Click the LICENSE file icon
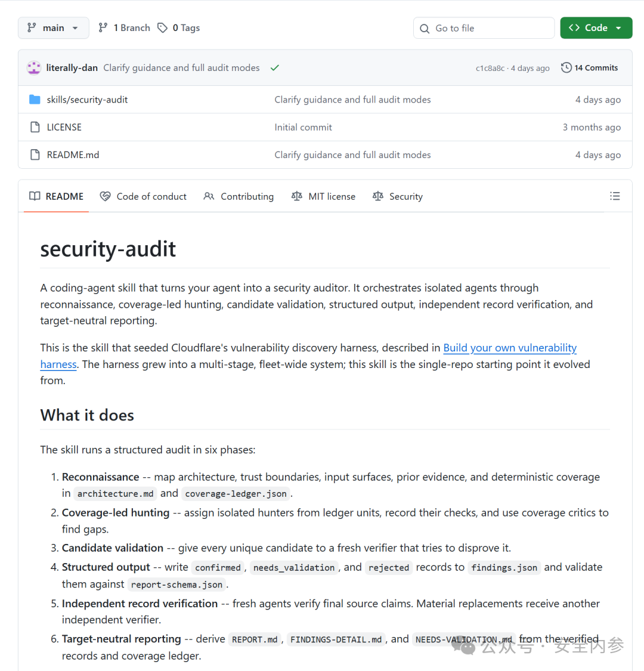This screenshot has height=671, width=644. tap(35, 127)
